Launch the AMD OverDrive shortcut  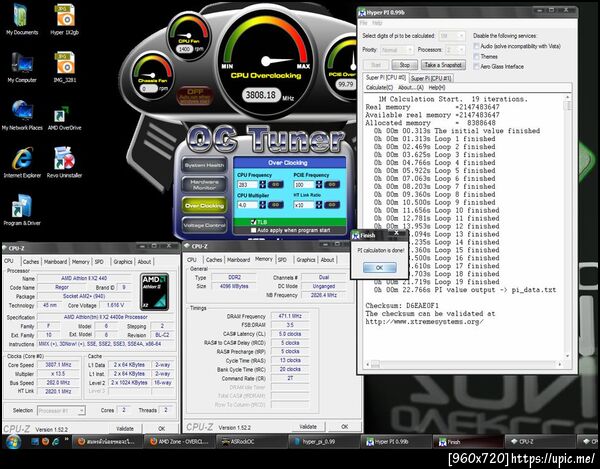coord(64,118)
